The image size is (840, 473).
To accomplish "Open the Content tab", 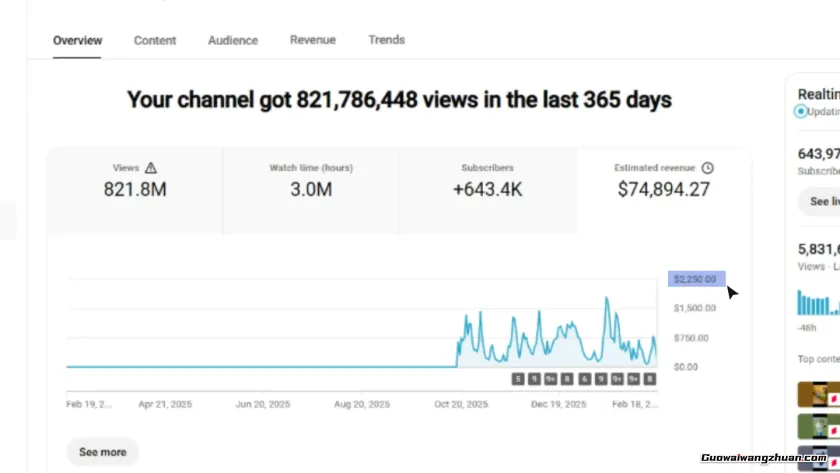I will click(x=155, y=41).
